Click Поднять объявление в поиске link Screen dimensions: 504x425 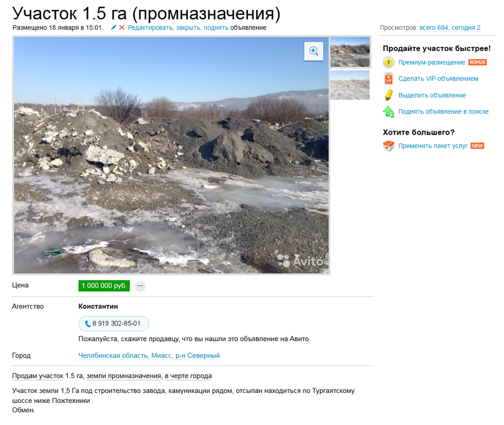443,112
